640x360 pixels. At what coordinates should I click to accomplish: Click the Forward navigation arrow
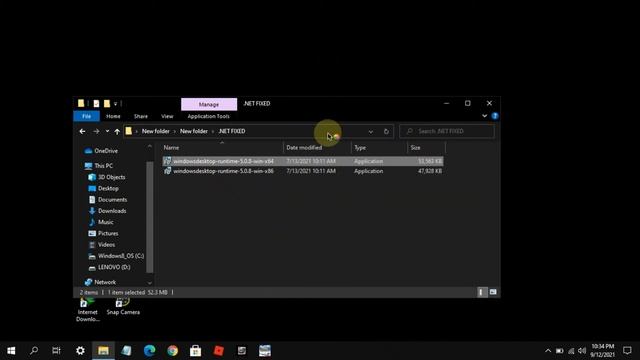coord(96,131)
